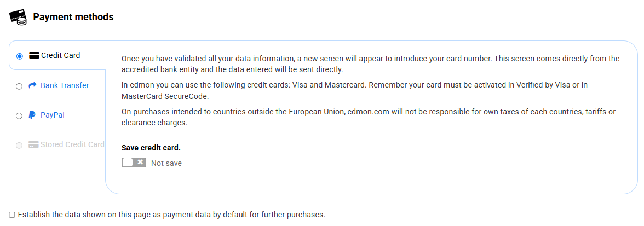This screenshot has width=644, height=226.
Task: Click the black credit card icon
Action: (x=34, y=55)
